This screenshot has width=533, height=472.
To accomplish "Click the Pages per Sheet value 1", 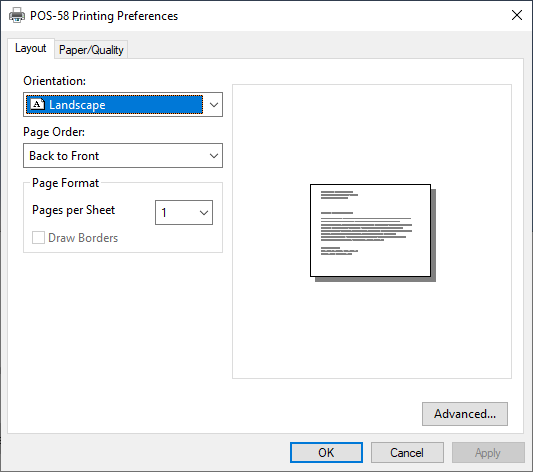I will point(164,213).
